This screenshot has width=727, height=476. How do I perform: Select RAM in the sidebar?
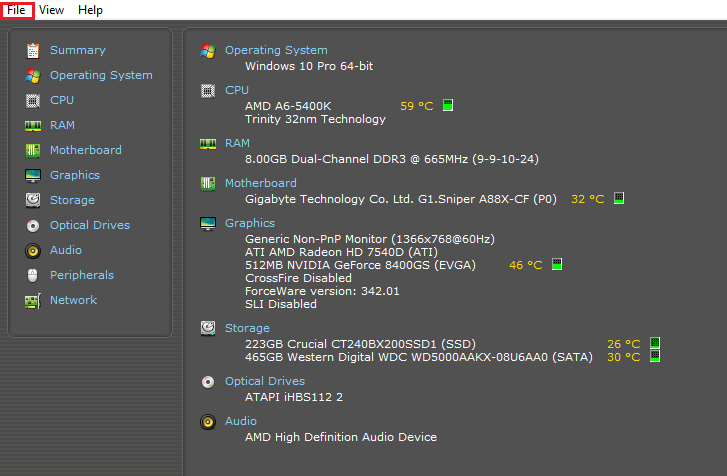62,125
